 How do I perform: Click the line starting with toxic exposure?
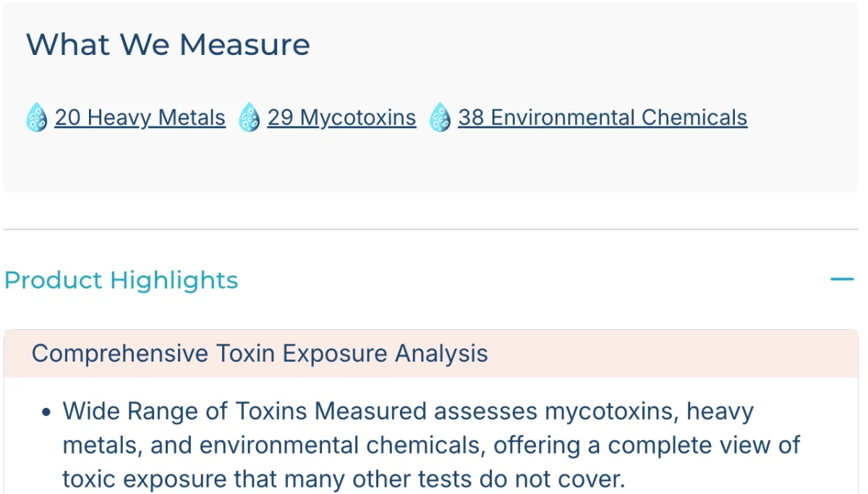[x=343, y=478]
